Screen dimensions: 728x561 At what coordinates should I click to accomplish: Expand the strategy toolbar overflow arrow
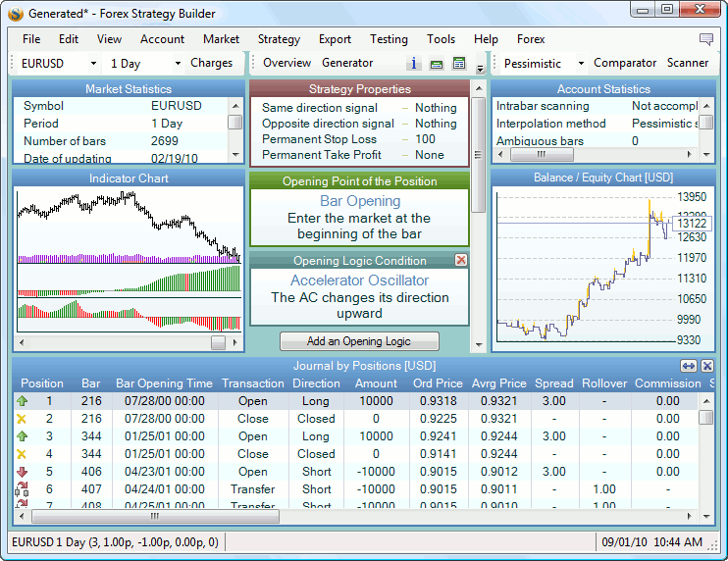point(480,69)
